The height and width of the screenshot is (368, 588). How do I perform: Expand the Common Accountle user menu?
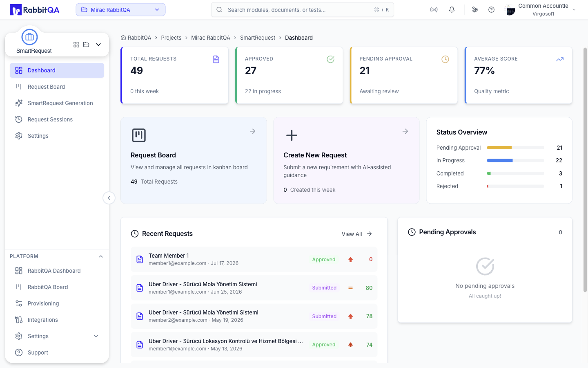pos(540,10)
